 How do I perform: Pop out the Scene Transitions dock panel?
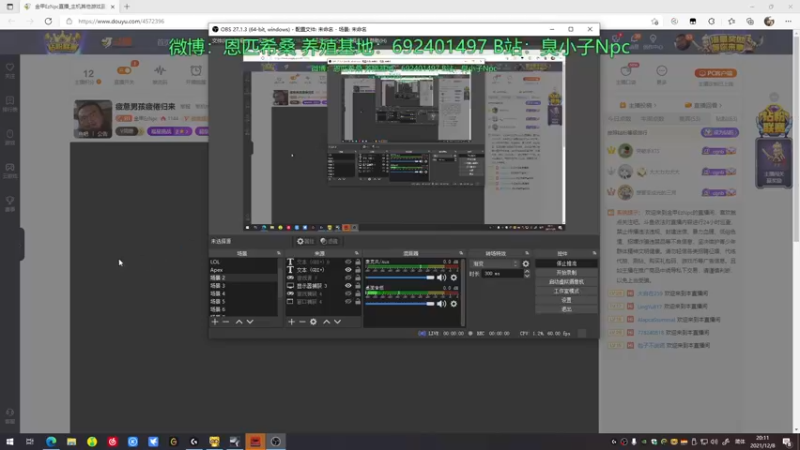[527, 253]
